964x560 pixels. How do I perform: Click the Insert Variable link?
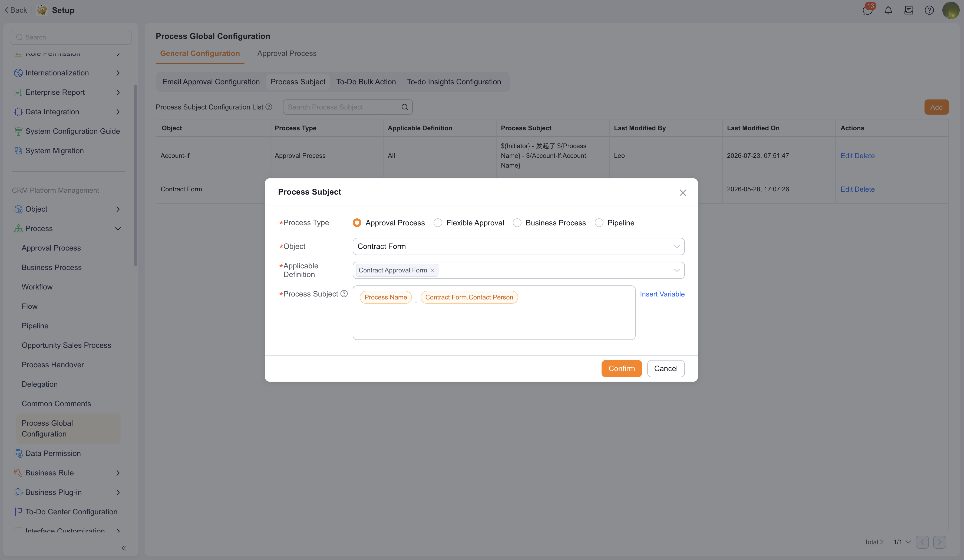(x=662, y=294)
